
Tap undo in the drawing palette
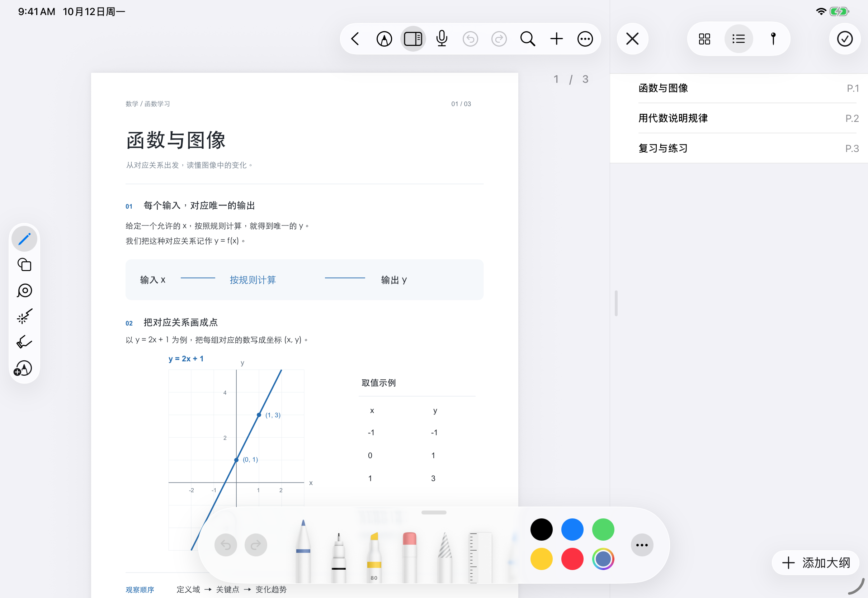pos(226,545)
